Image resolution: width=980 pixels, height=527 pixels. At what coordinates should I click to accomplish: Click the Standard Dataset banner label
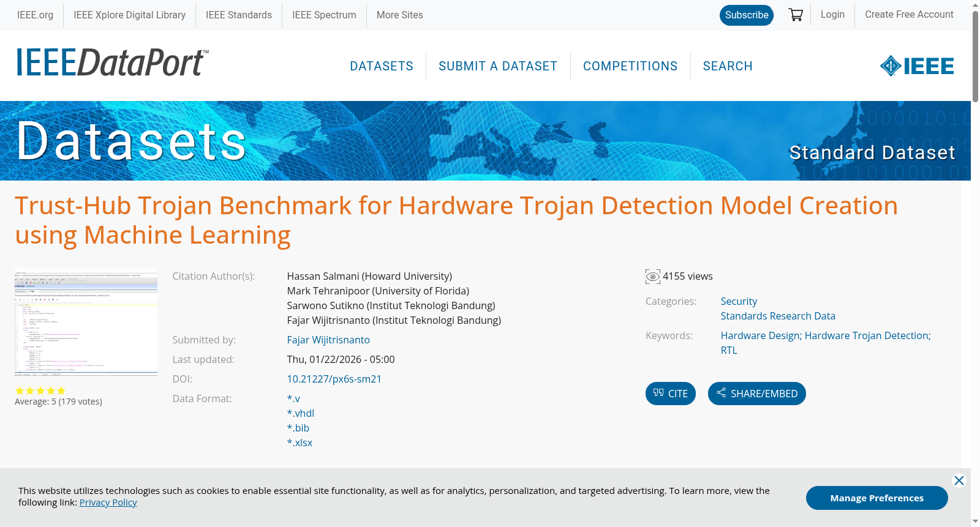[x=872, y=152]
